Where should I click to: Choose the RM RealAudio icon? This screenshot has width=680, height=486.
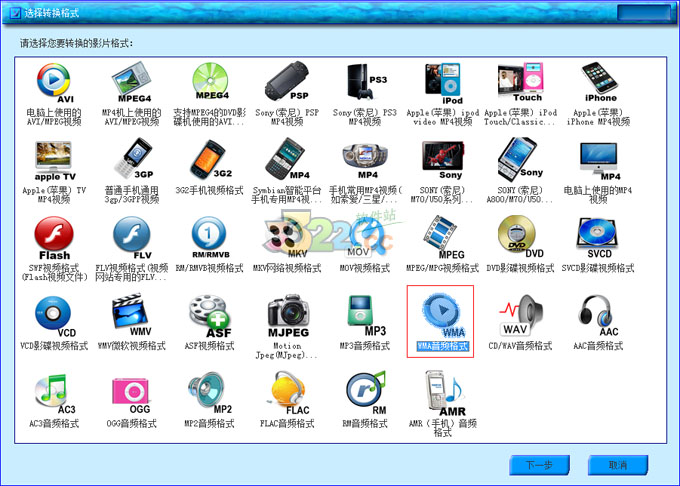pyautogui.click(x=366, y=393)
